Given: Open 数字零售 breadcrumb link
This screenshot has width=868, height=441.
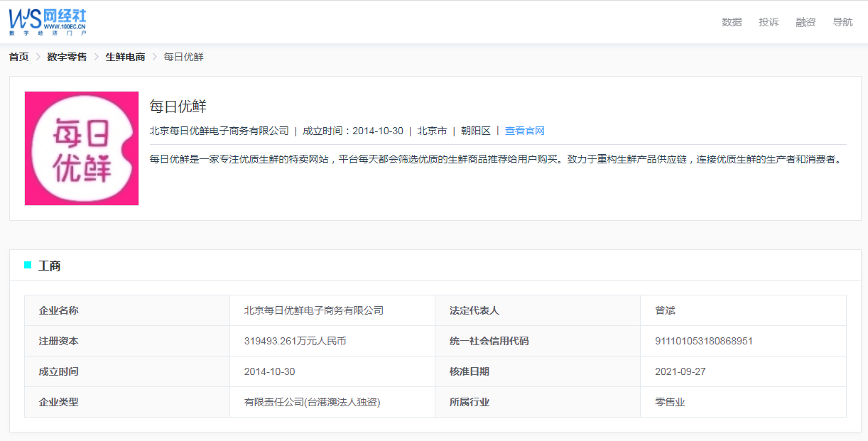Looking at the screenshot, I should [67, 57].
